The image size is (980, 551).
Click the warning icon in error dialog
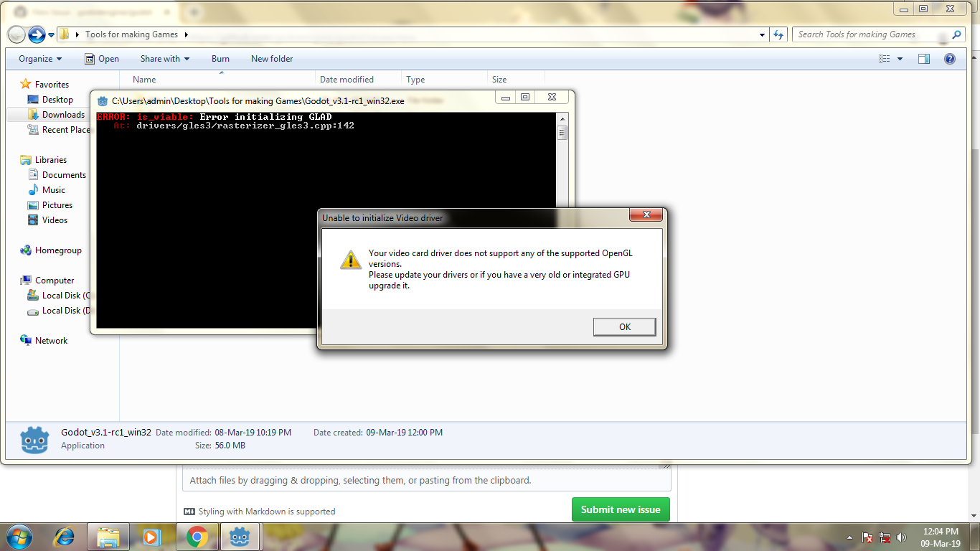[350, 260]
